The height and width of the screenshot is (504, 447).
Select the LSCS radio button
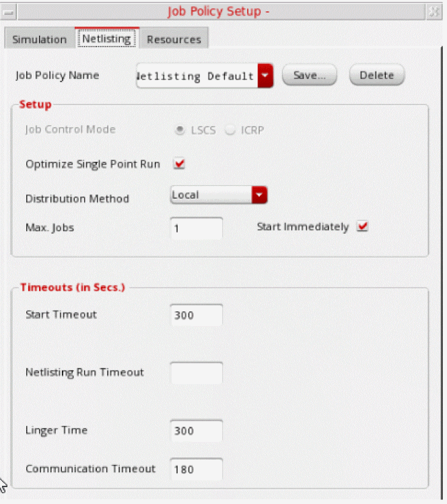click(180, 130)
